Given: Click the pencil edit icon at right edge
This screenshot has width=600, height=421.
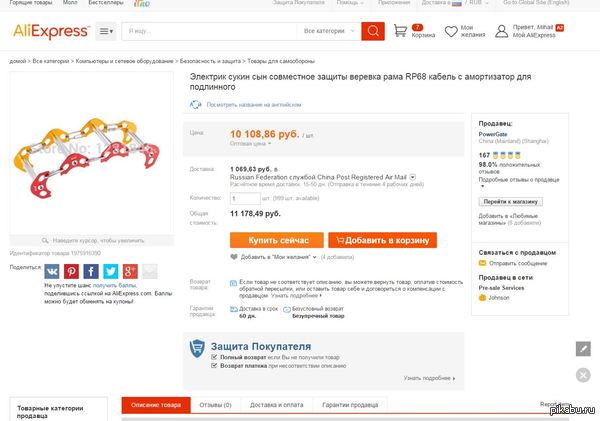Looking at the screenshot, I should point(583,348).
